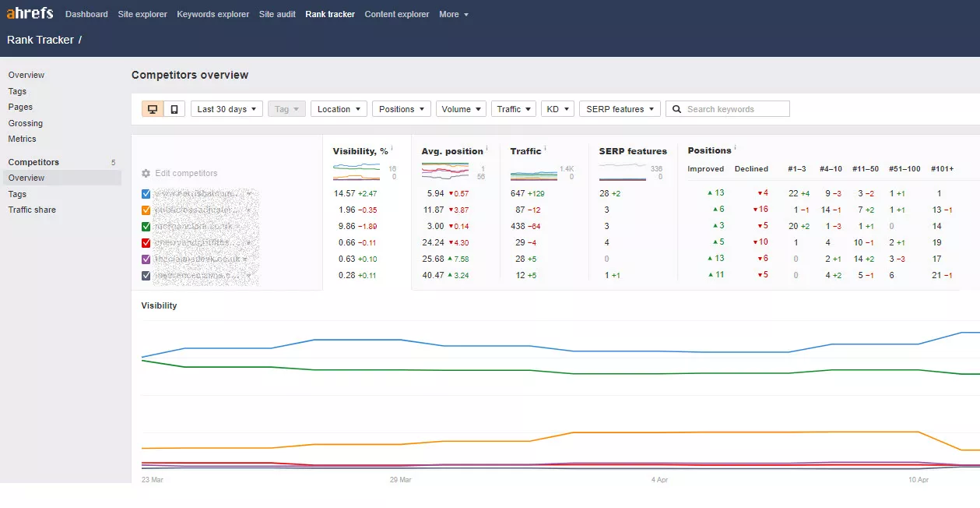This screenshot has width=980, height=508.
Task: Open Grossing in the sidebar
Action: click(26, 123)
